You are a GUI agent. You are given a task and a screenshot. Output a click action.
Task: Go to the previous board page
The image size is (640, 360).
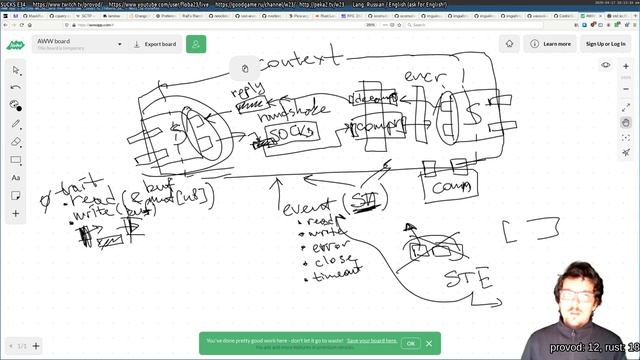[x=11, y=346]
